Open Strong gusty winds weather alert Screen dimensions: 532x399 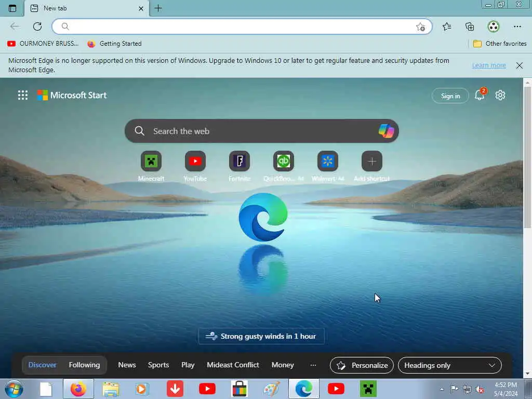[x=261, y=336]
